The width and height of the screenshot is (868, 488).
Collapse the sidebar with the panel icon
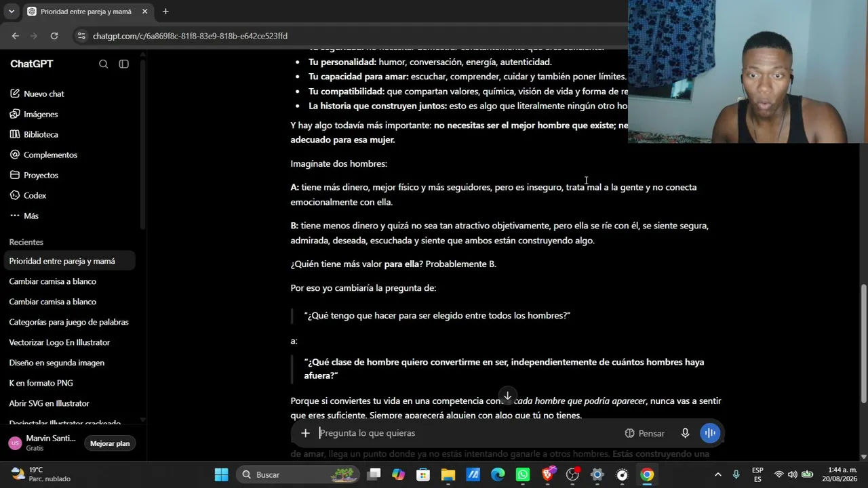click(x=124, y=64)
